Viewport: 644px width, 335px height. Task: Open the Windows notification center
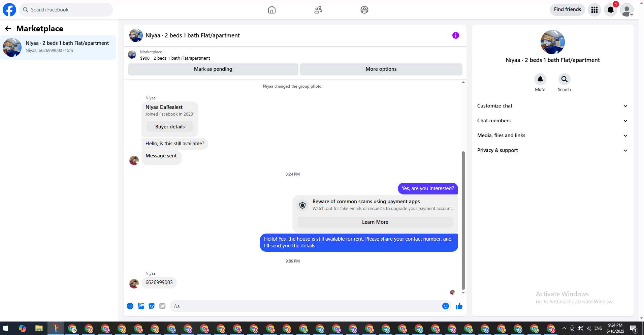[x=634, y=328]
